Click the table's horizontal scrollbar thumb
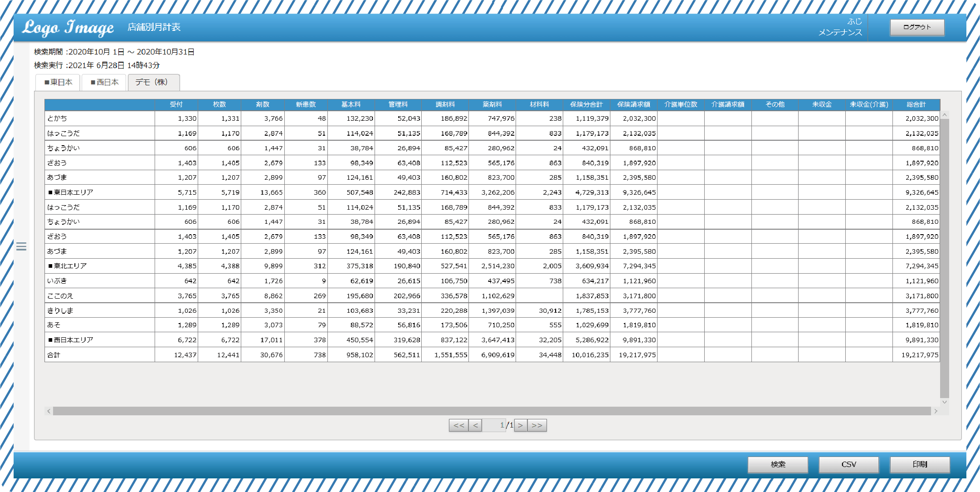 pos(492,411)
